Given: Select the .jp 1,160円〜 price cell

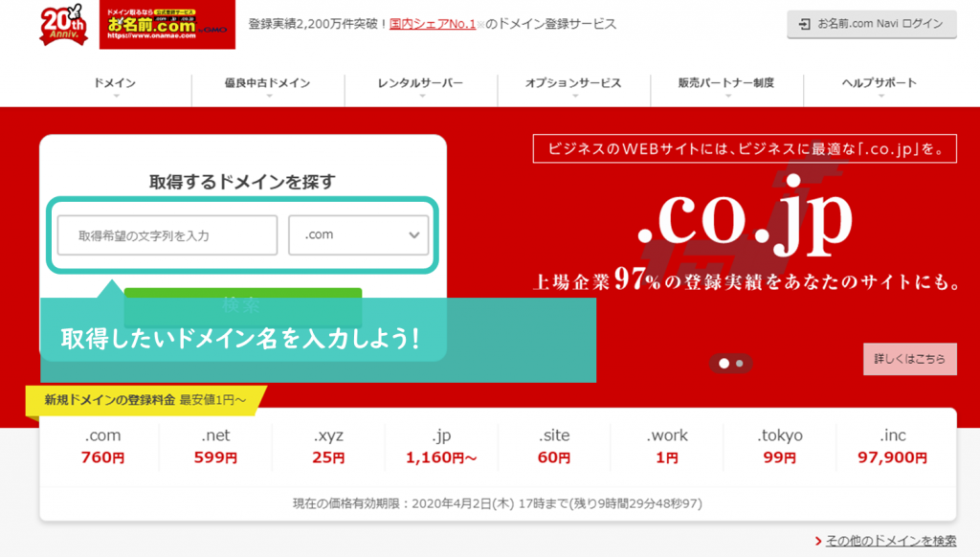Looking at the screenshot, I should (x=441, y=446).
